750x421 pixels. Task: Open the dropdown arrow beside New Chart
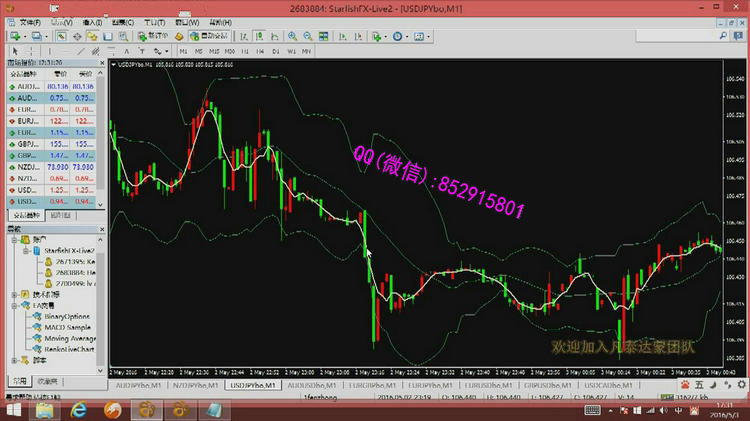pyautogui.click(x=23, y=36)
